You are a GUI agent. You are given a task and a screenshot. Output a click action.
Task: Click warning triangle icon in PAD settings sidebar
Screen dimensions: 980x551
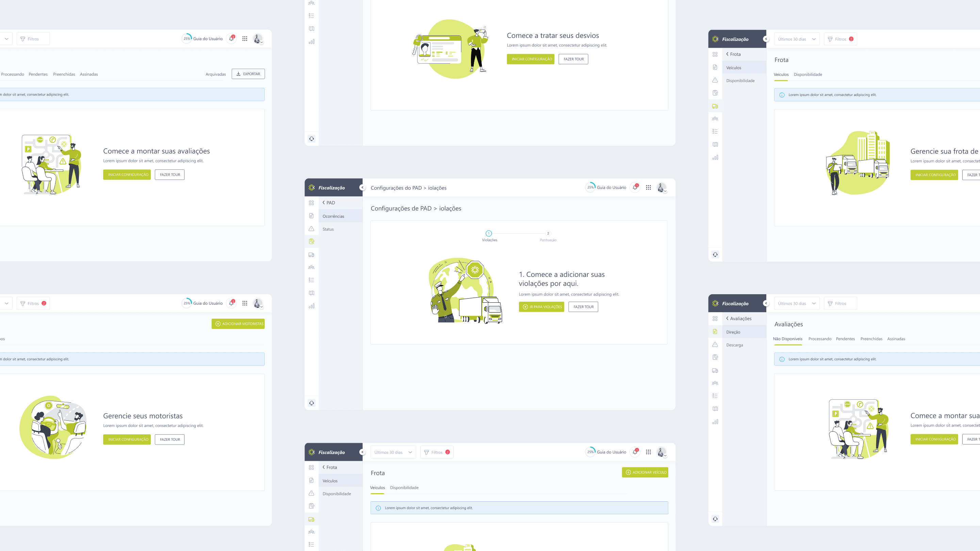[x=311, y=229]
